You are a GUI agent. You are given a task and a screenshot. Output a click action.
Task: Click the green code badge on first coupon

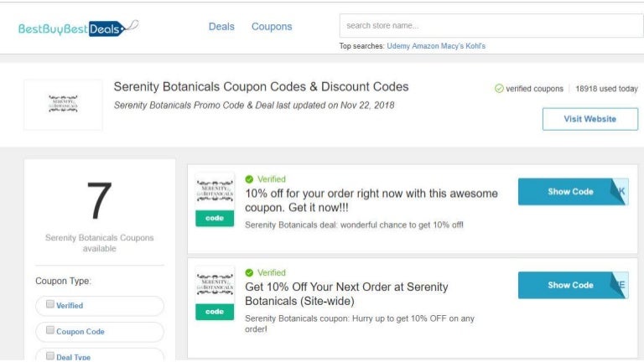pyautogui.click(x=215, y=219)
